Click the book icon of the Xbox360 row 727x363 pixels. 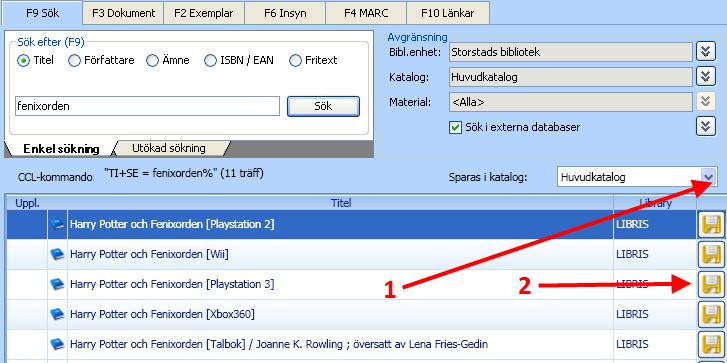point(57,314)
